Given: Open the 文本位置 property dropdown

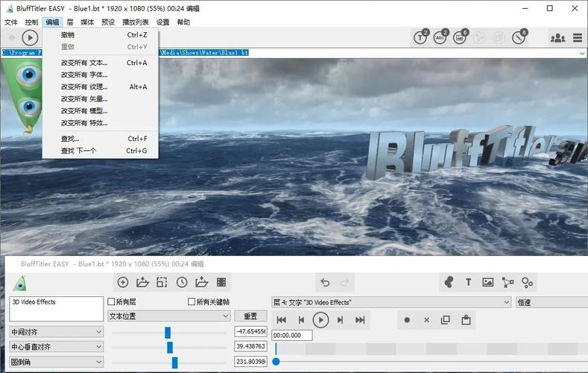Looking at the screenshot, I should coord(168,316).
